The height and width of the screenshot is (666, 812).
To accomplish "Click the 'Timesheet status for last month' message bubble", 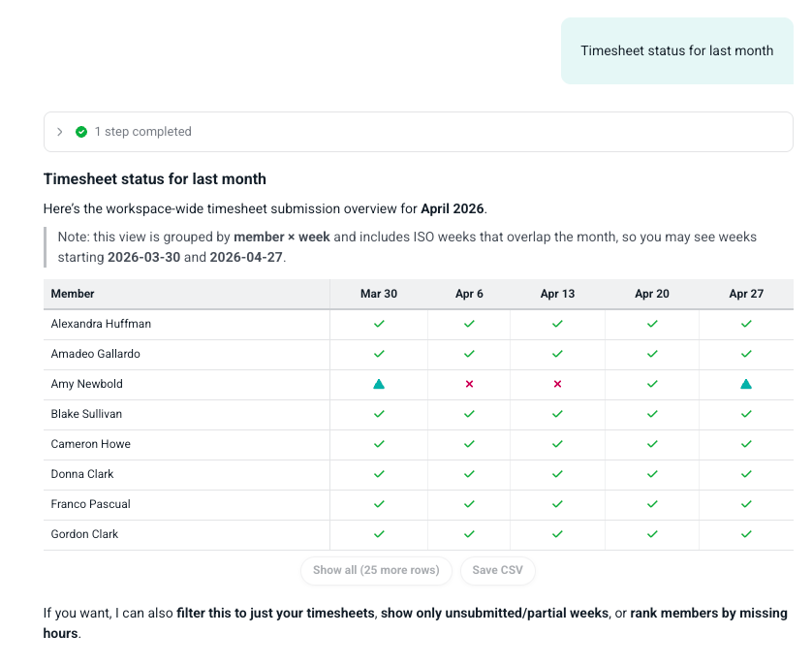I will coord(677,50).
